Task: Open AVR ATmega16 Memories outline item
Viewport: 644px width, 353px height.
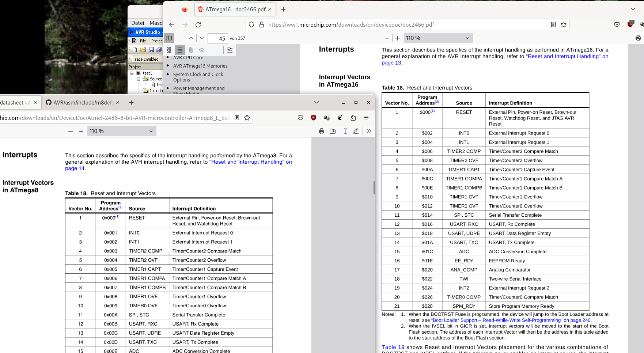Action: pos(200,66)
